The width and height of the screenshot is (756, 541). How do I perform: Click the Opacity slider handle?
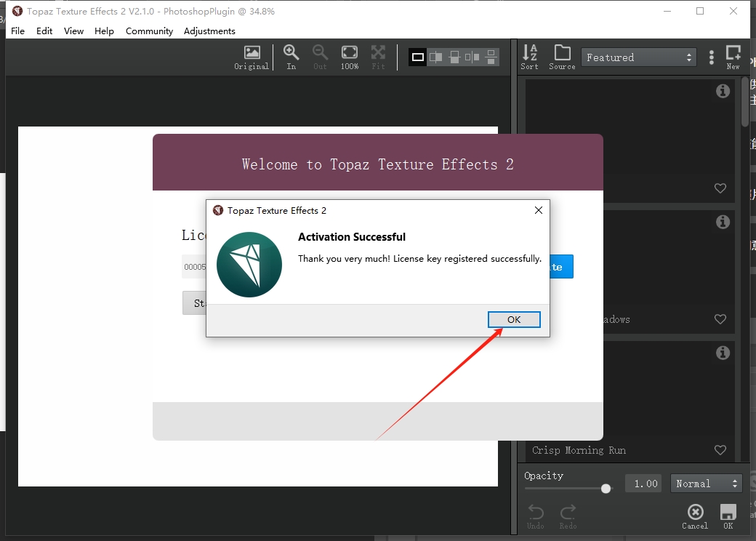pos(606,489)
